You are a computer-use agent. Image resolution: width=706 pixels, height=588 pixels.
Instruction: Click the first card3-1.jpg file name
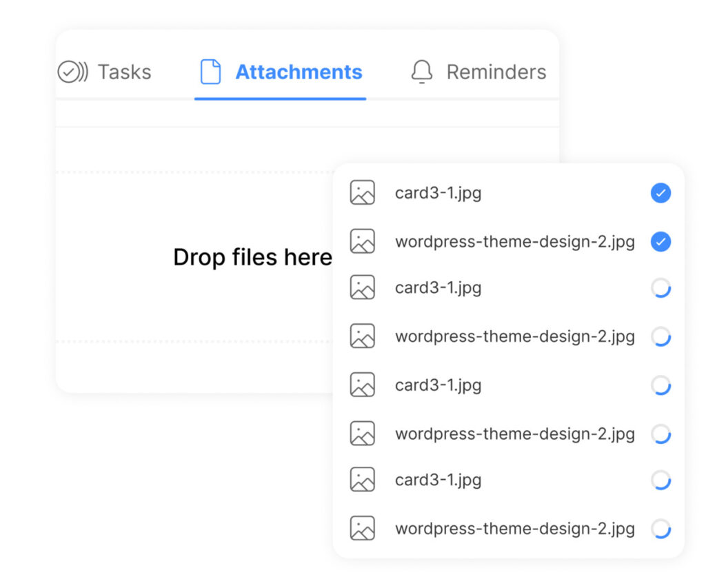(438, 193)
